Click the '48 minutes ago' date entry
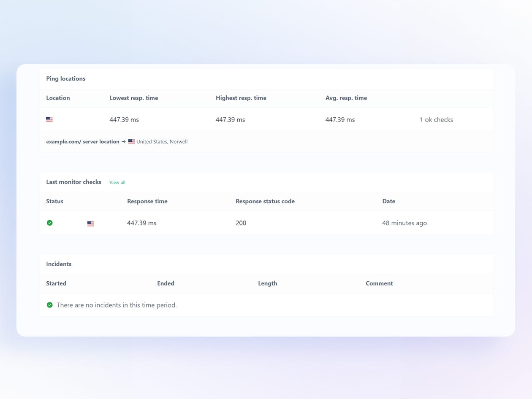Screen dimensions: 532x399 [x=404, y=223]
